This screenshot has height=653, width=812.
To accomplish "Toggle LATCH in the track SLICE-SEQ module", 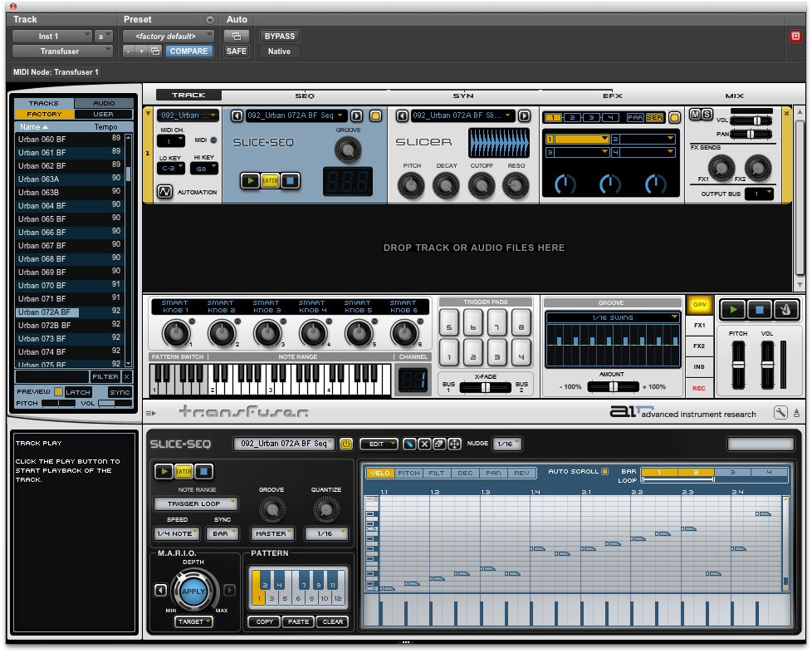I will click(x=271, y=180).
